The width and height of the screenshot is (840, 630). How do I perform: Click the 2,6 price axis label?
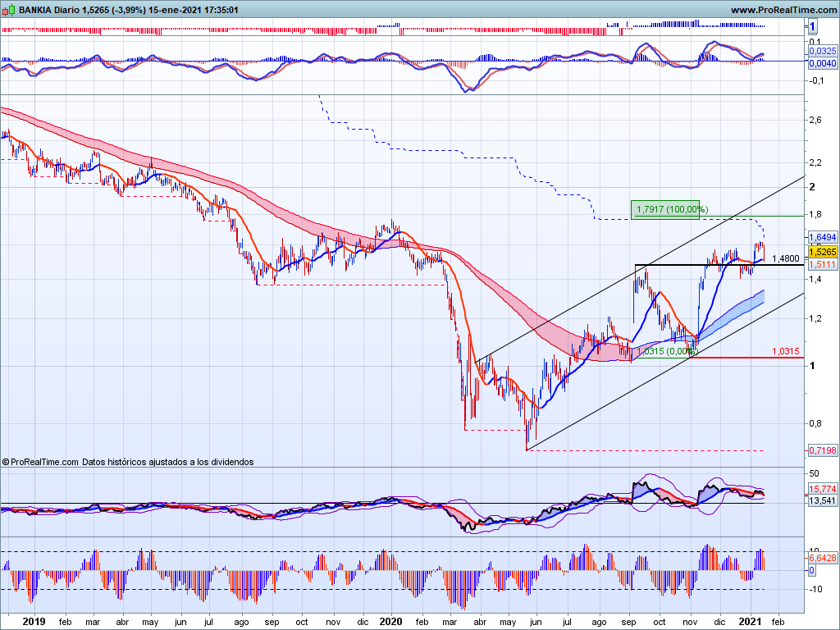(x=815, y=120)
